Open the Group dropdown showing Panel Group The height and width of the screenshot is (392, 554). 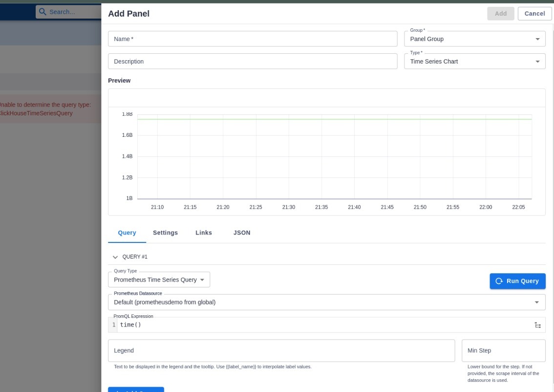coord(474,39)
